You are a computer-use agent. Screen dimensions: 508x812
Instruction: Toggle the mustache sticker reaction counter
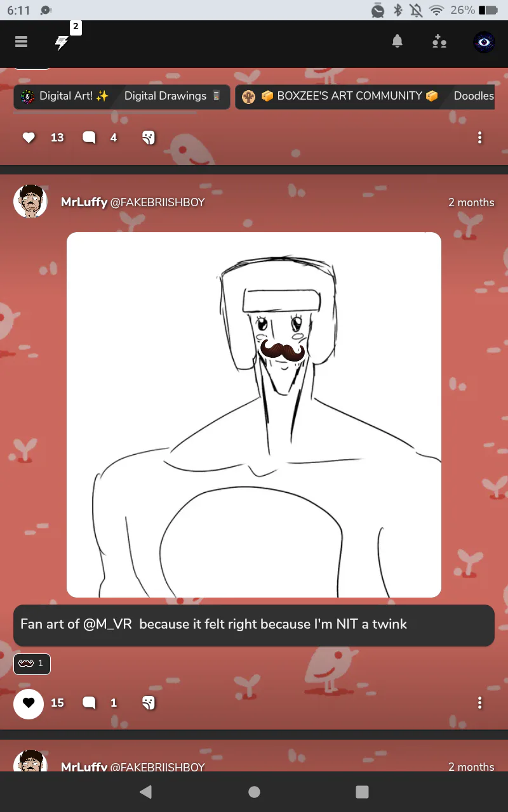(x=32, y=664)
